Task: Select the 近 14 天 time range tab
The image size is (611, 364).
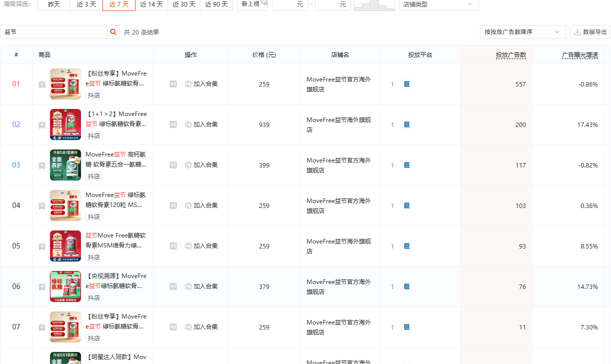Action: (151, 4)
